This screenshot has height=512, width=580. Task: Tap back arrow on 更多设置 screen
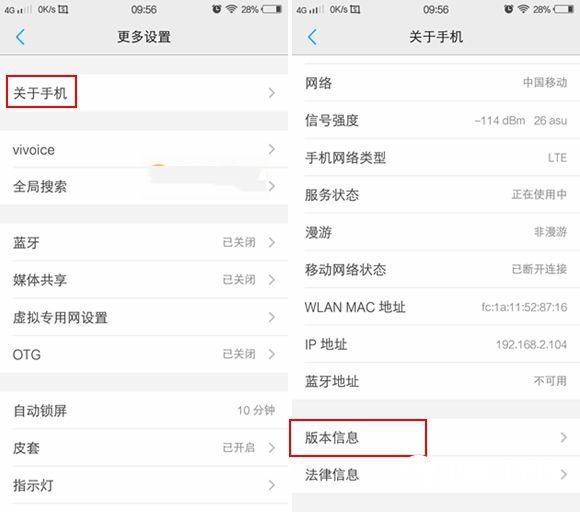pos(20,37)
